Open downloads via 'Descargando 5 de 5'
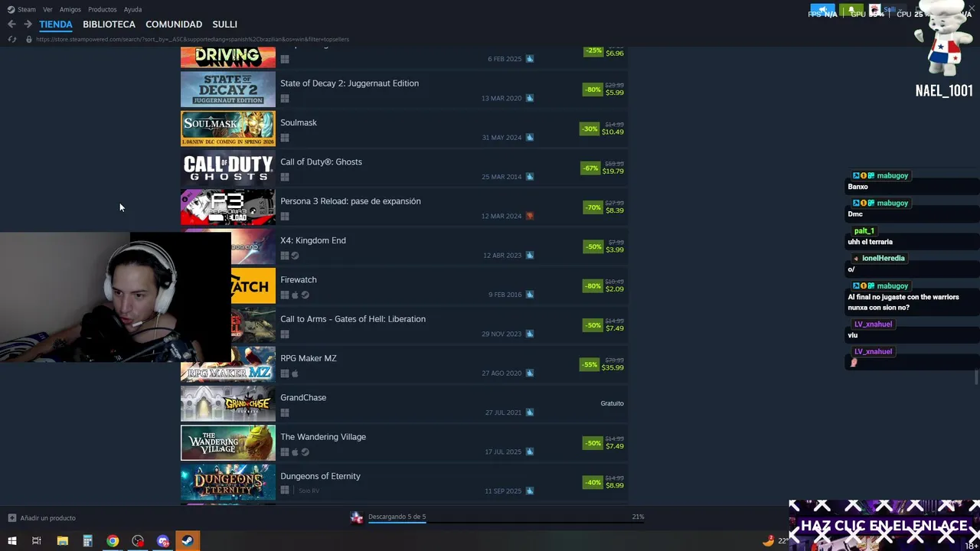980x551 pixels. click(x=397, y=517)
